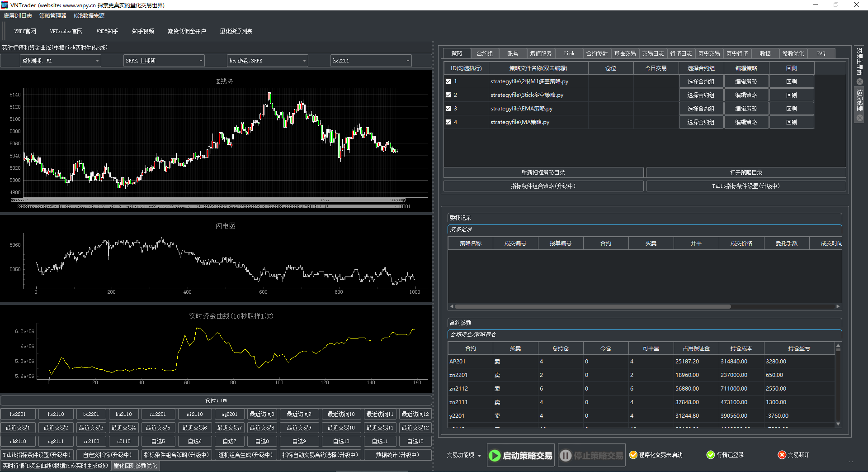Click the green 行情已登录 status icon
Screen dimensions: 868x472
point(711,455)
